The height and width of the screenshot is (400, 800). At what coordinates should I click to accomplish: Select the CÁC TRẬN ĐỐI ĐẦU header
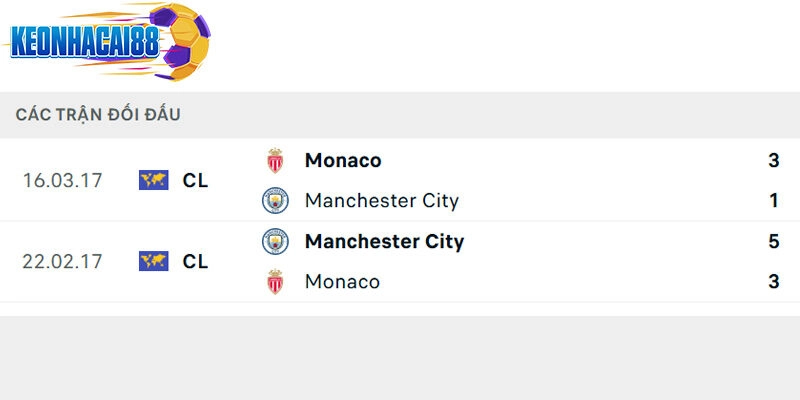tap(98, 114)
